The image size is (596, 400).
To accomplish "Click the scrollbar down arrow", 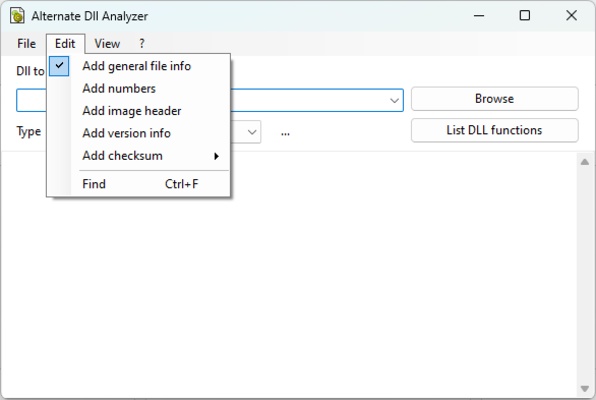I will click(x=585, y=389).
